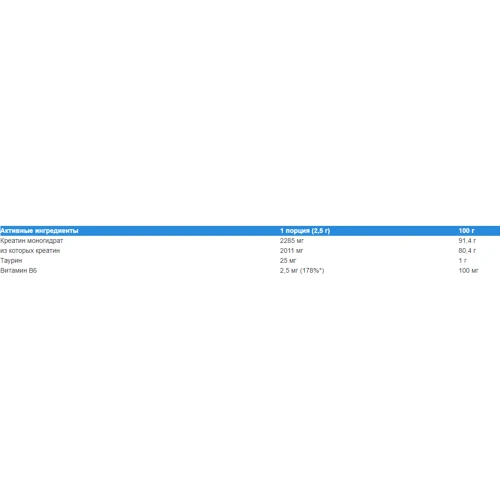Select the '1 порция (2,5 г)' header
Image resolution: width=500 pixels, height=500 pixels.
pyautogui.click(x=305, y=231)
